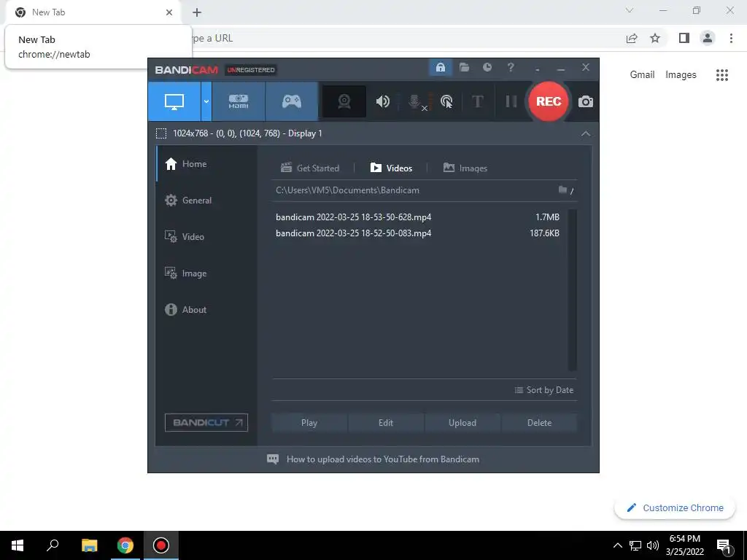Toggle mouse click effect icon
Screen dimensions: 747x560
[x=446, y=101]
